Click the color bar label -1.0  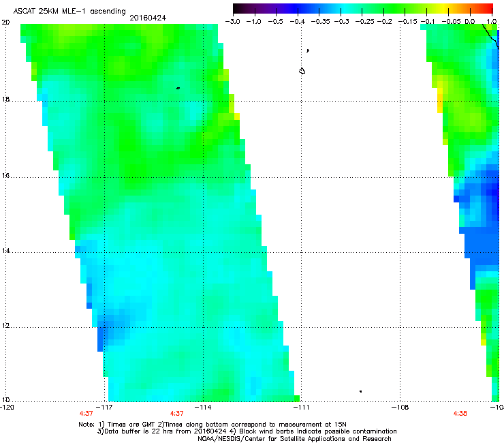click(253, 22)
